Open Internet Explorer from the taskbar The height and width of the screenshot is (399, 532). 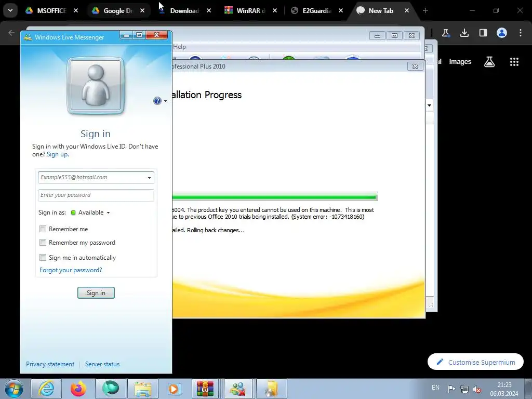coord(46,389)
